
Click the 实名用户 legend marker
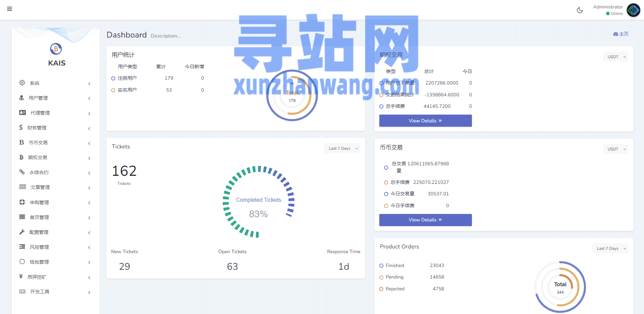(x=113, y=90)
